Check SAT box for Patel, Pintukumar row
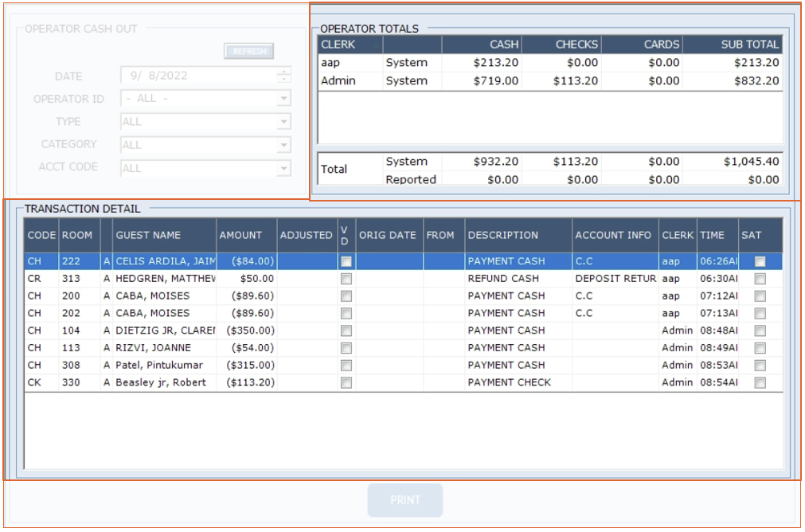 (760, 366)
